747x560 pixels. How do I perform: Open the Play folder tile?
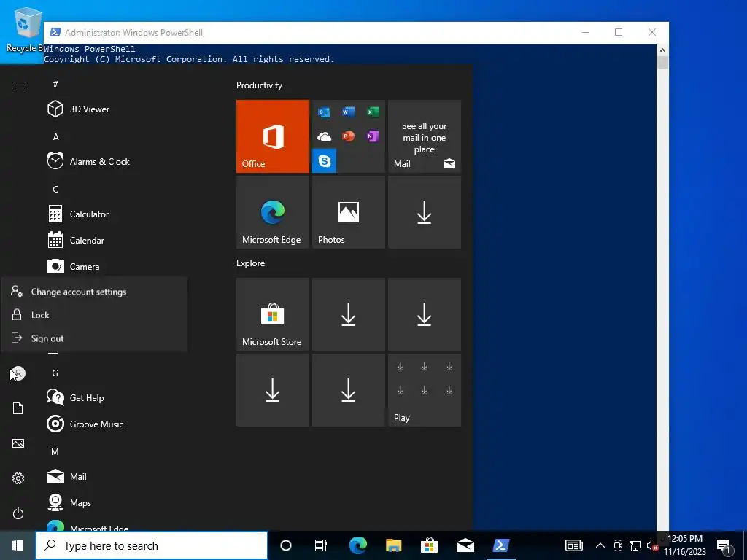point(425,390)
